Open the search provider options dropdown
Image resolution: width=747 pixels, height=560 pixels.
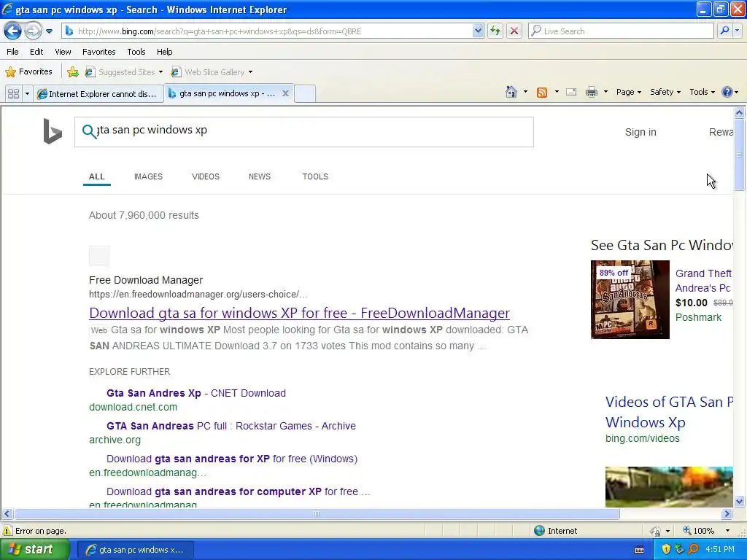[x=737, y=31]
